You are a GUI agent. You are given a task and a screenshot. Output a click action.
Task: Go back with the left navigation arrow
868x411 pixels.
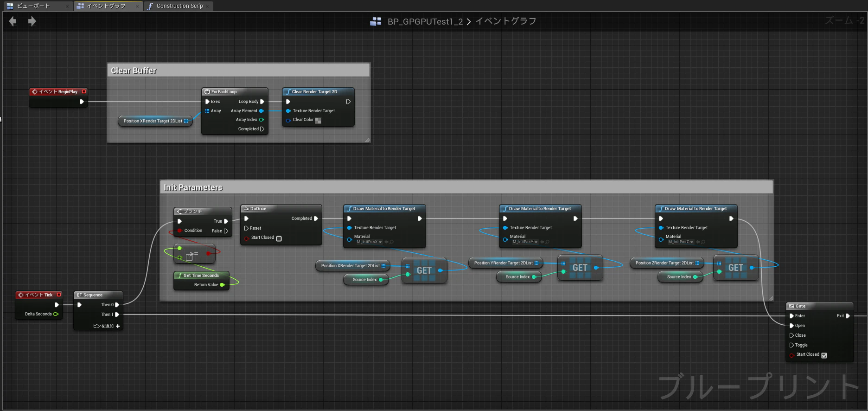13,21
